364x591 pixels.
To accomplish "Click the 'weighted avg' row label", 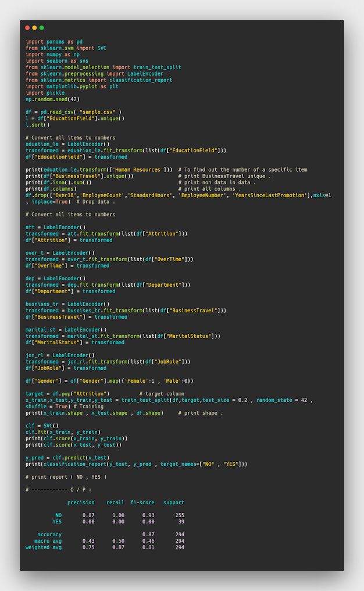I will pyautogui.click(x=44, y=547).
